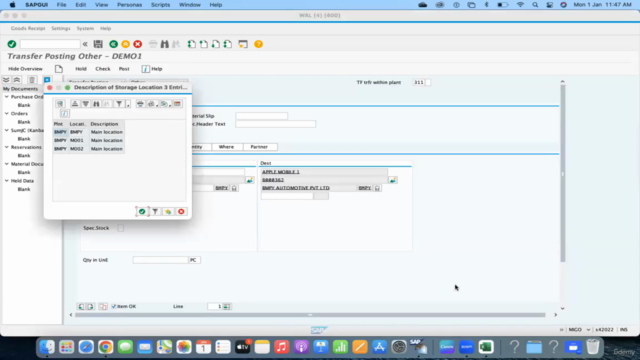Click the Check button
The image size is (640, 360).
click(x=103, y=69)
